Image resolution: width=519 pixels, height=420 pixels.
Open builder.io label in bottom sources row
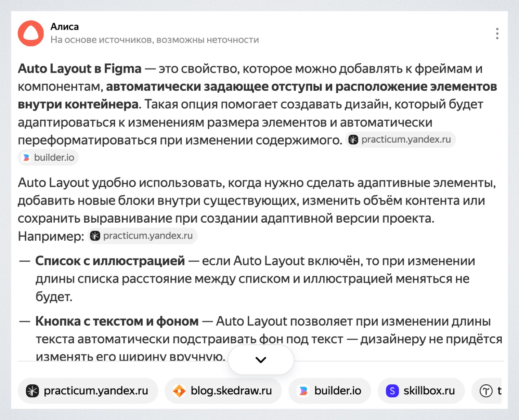(338, 391)
